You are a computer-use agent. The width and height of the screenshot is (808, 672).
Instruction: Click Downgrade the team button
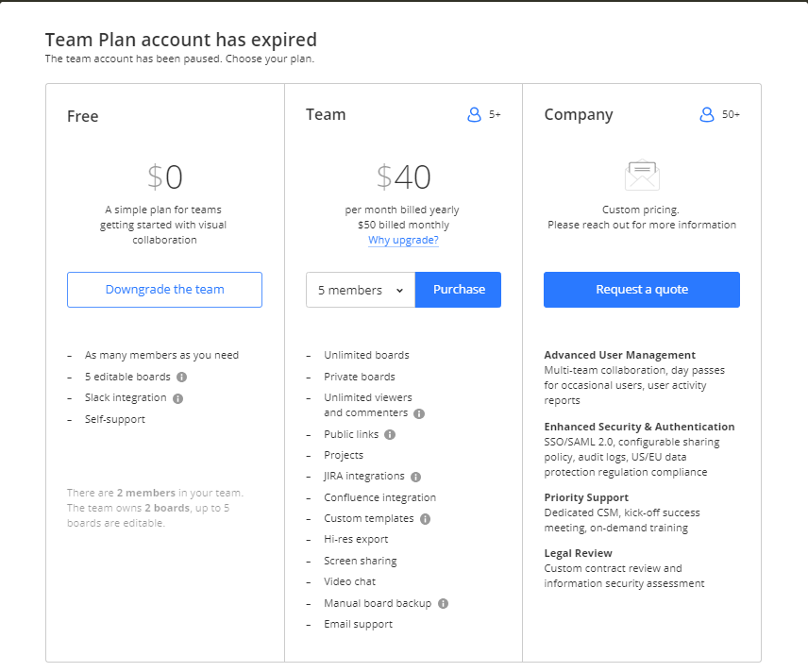coord(164,290)
